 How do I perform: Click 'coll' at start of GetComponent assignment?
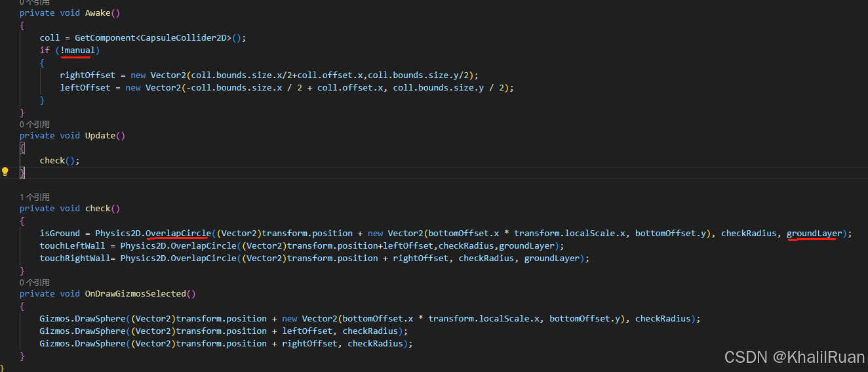pos(50,37)
